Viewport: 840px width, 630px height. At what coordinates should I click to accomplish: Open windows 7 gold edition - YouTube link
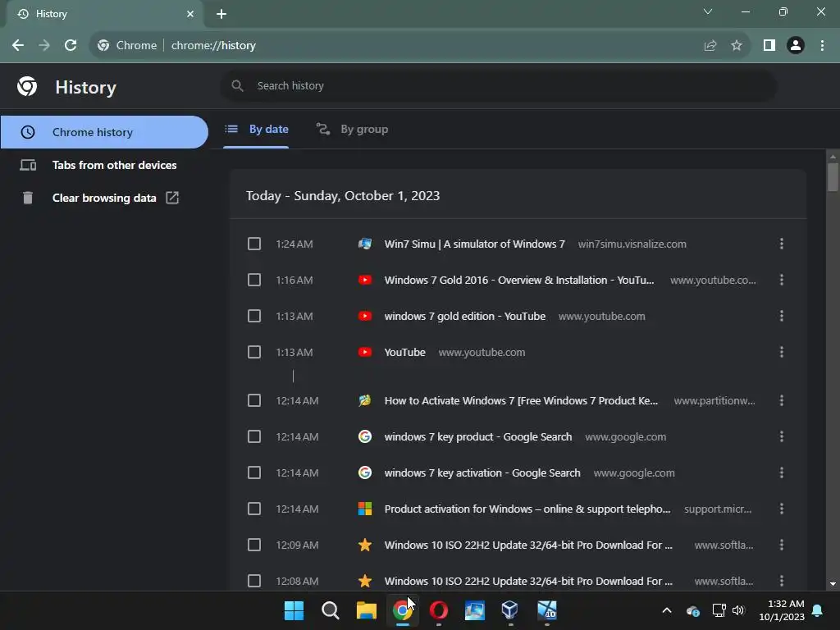(465, 316)
